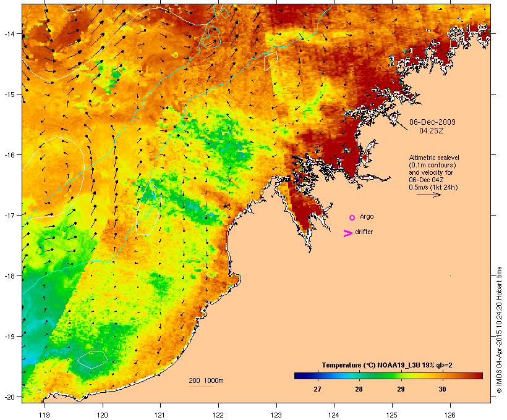Click the (0.1m contours) text line

(432, 165)
